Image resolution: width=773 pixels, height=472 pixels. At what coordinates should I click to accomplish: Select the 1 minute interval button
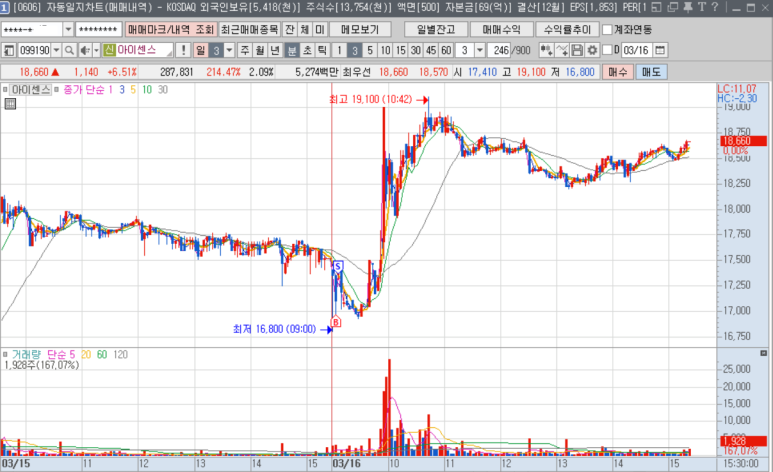tap(339, 50)
